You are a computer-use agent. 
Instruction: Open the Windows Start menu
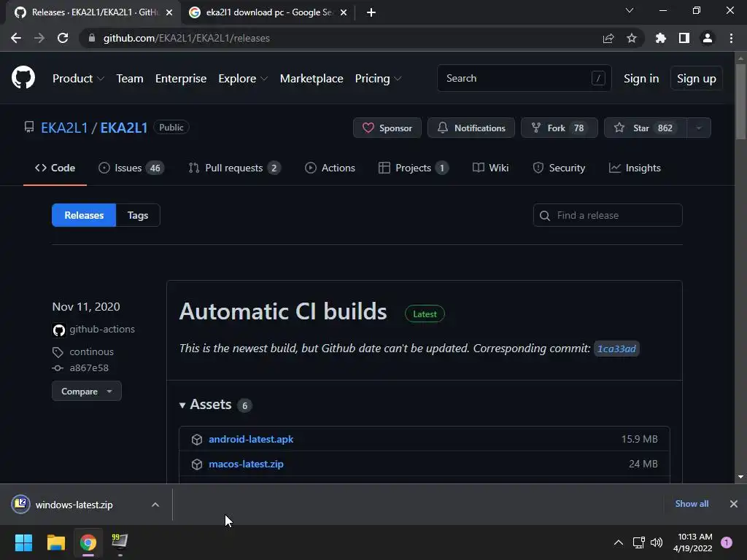point(23,542)
